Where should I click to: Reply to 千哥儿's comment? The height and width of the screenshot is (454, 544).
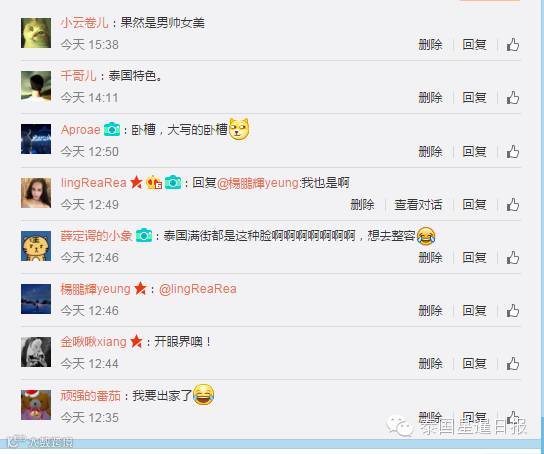[474, 97]
